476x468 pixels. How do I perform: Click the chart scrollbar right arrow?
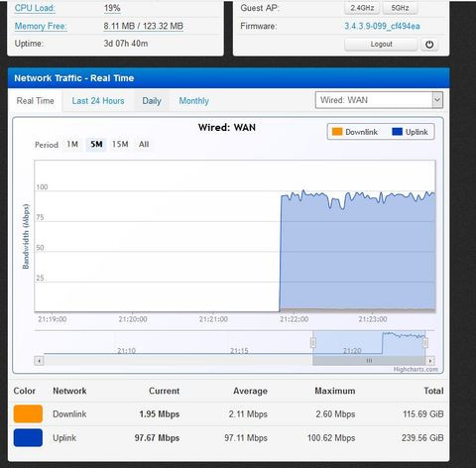coord(430,361)
